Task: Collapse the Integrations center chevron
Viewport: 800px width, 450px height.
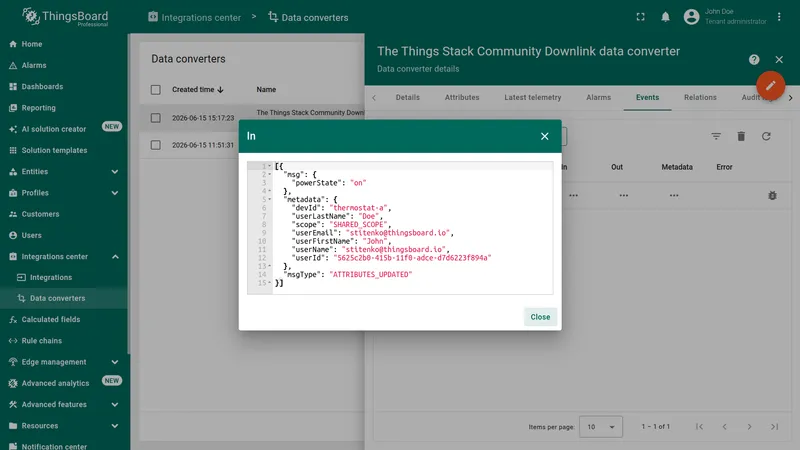Action: point(115,257)
